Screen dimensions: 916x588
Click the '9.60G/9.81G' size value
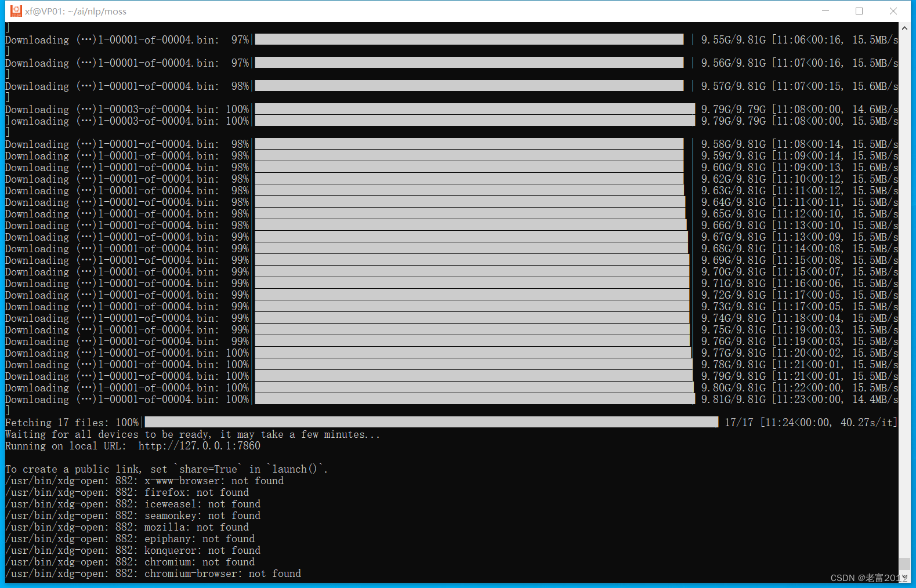tap(733, 168)
